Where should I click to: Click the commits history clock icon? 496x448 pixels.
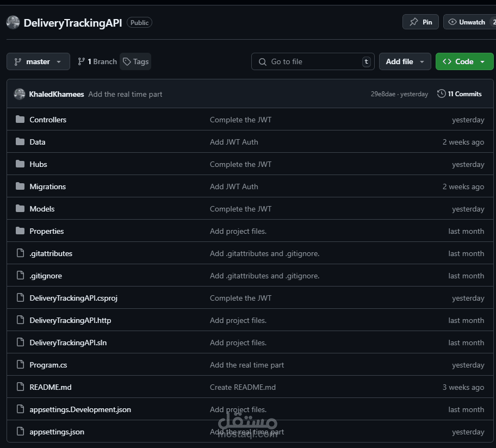click(x=441, y=94)
